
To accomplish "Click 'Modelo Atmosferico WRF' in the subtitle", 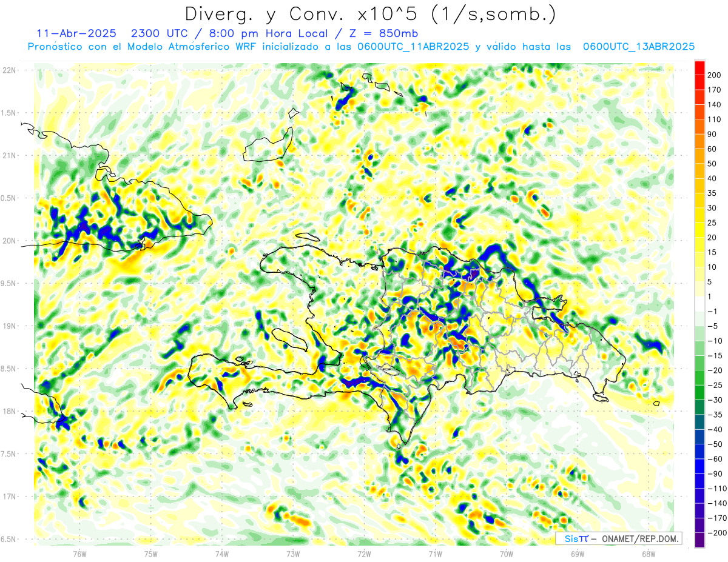I will [184, 47].
